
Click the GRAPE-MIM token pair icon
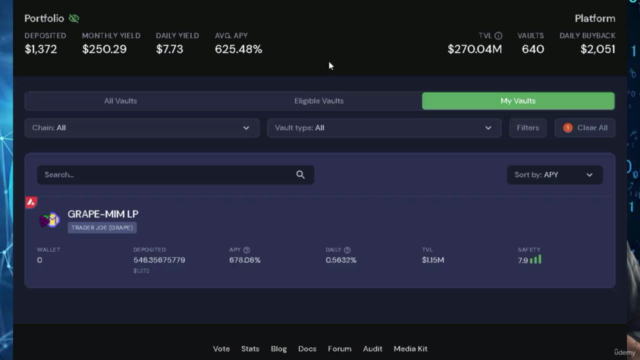pos(50,220)
